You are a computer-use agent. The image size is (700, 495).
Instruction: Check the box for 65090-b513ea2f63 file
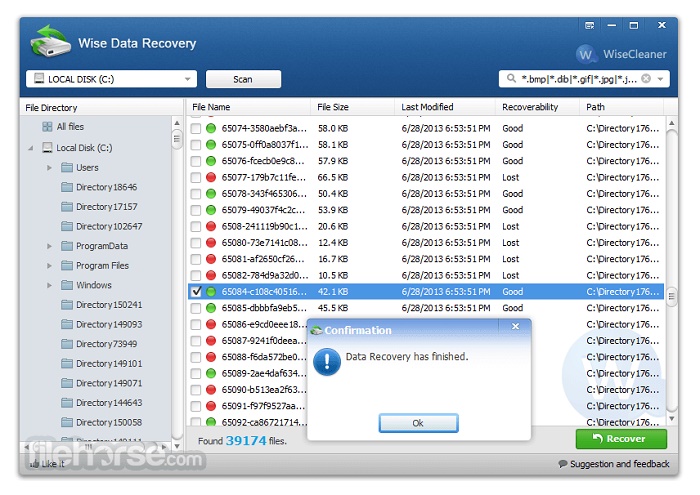coord(196,390)
